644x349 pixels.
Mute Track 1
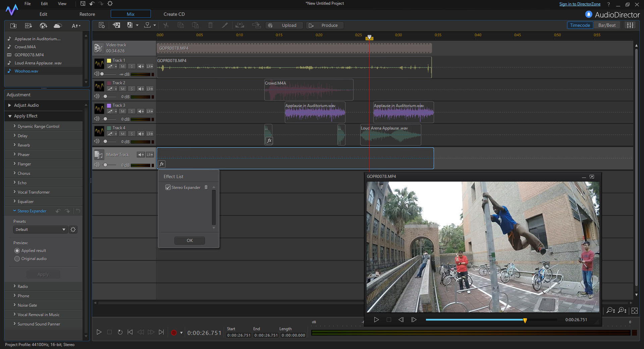coord(123,66)
